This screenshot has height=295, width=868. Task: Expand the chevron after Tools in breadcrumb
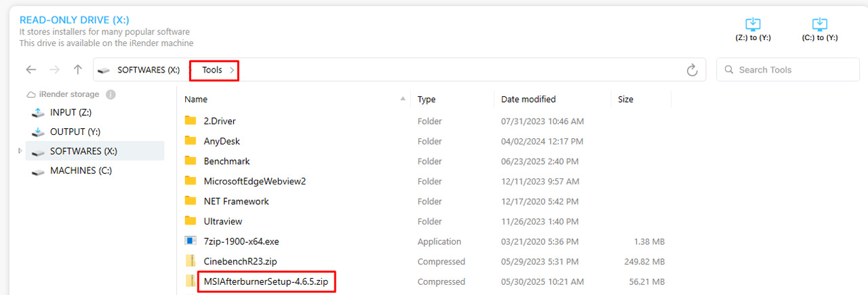point(232,70)
